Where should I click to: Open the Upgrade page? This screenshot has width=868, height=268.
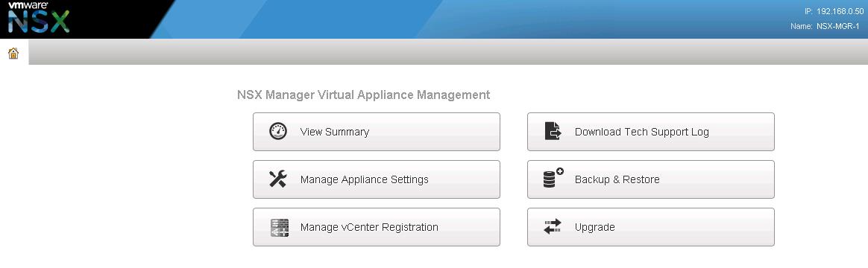coord(650,227)
